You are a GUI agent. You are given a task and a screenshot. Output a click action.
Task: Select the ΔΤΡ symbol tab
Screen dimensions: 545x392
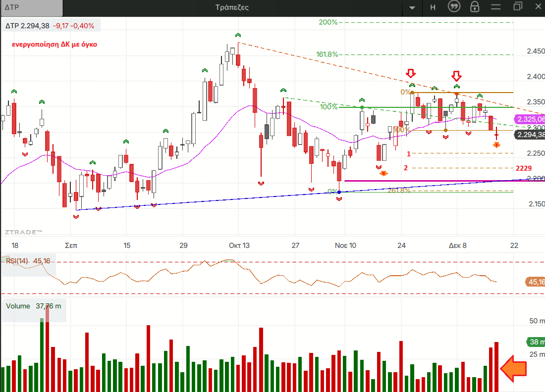point(32,7)
